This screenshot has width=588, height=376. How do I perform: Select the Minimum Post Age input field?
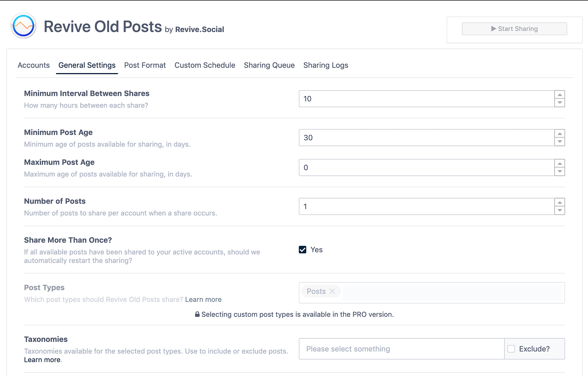pyautogui.click(x=418, y=138)
